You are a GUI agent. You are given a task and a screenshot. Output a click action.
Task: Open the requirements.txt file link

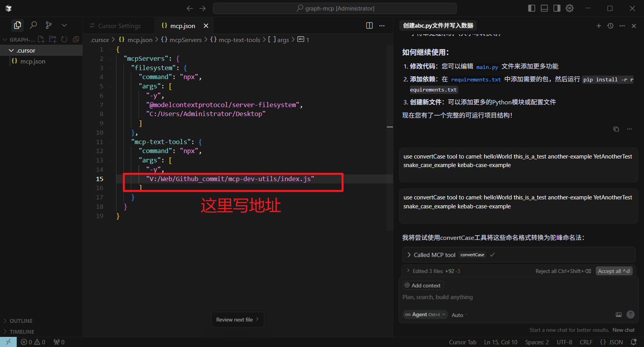tap(476, 79)
